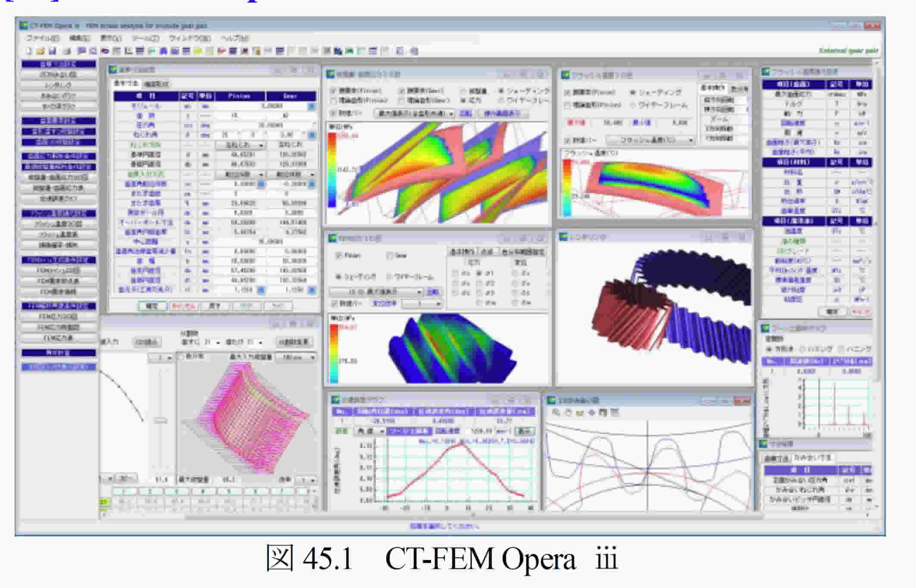Click the green title icon of the stress distribution window
The width and height of the screenshot is (916, 588).
coord(331,75)
